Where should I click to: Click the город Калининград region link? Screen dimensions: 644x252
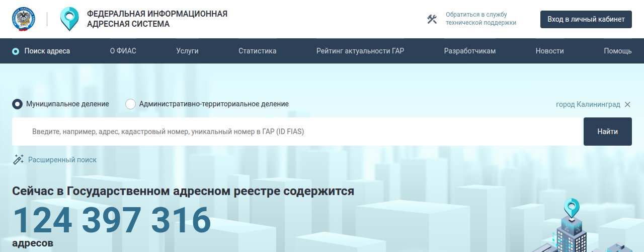click(x=588, y=104)
